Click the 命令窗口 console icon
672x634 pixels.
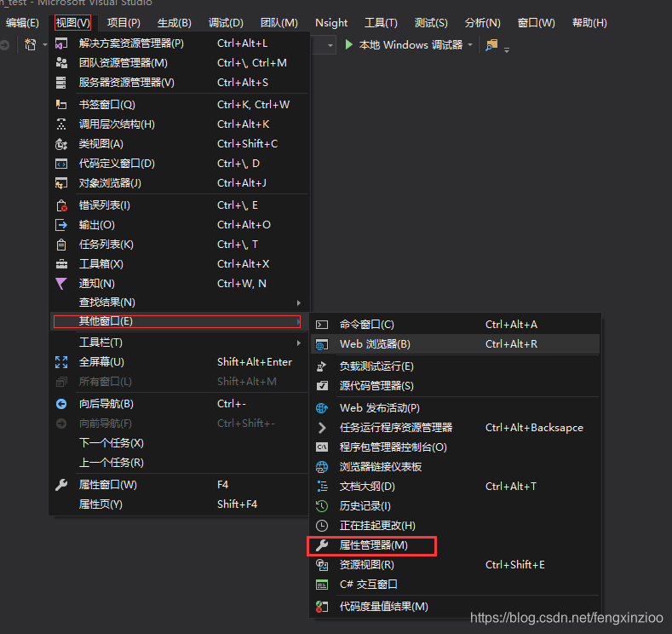coord(322,325)
